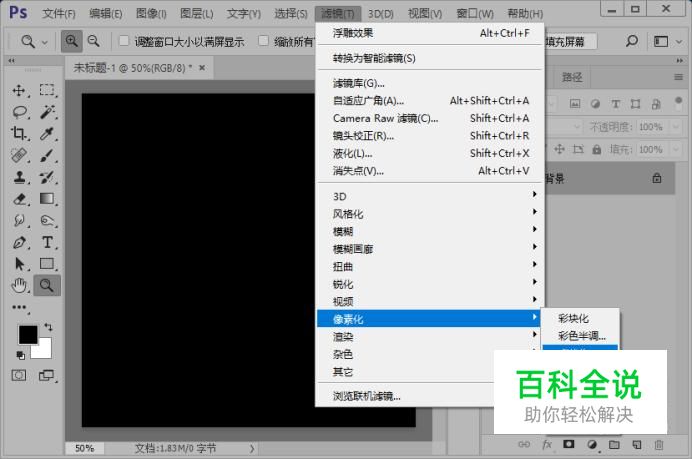Screen dimensions: 692x459
Task: Select the Clone Stamp tool
Action: tap(19, 177)
